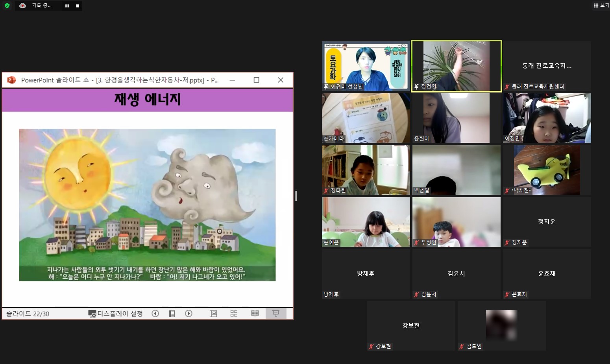610x364 pixels.
Task: Open 디스플레이 설정 display settings
Action: pos(115,314)
